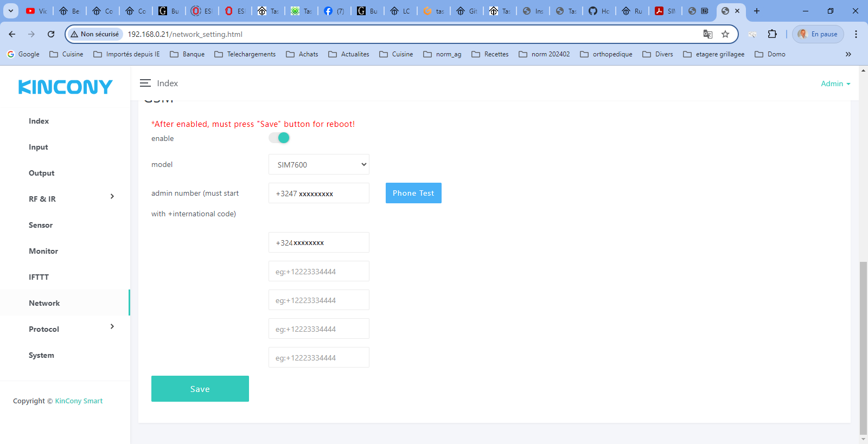This screenshot has width=868, height=444.
Task: Bookmark this page with the star icon
Action: [x=725, y=34]
